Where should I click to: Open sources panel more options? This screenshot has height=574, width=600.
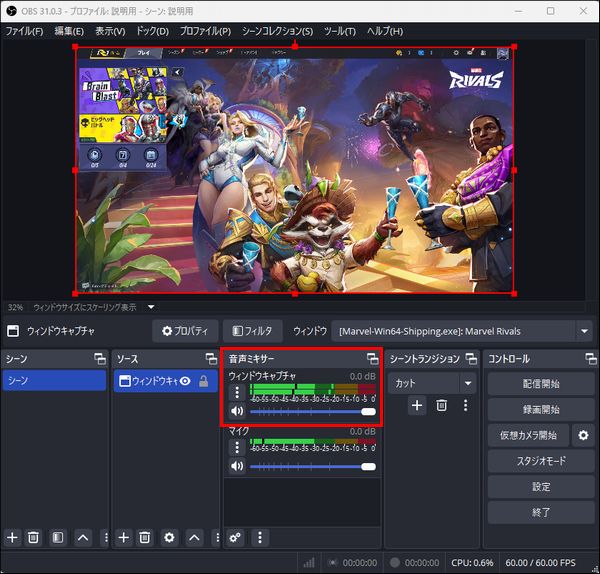pyautogui.click(x=217, y=538)
